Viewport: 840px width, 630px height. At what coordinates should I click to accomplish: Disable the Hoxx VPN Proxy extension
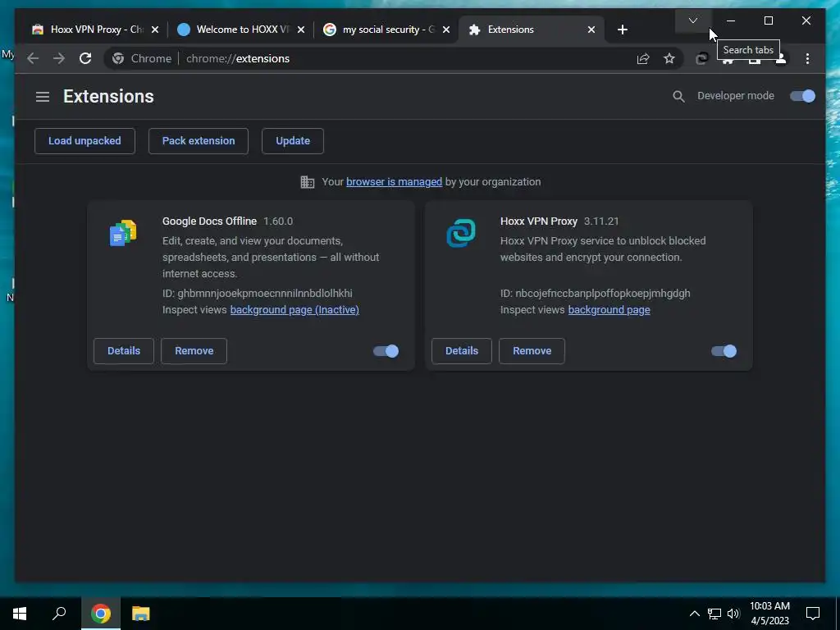tap(724, 351)
